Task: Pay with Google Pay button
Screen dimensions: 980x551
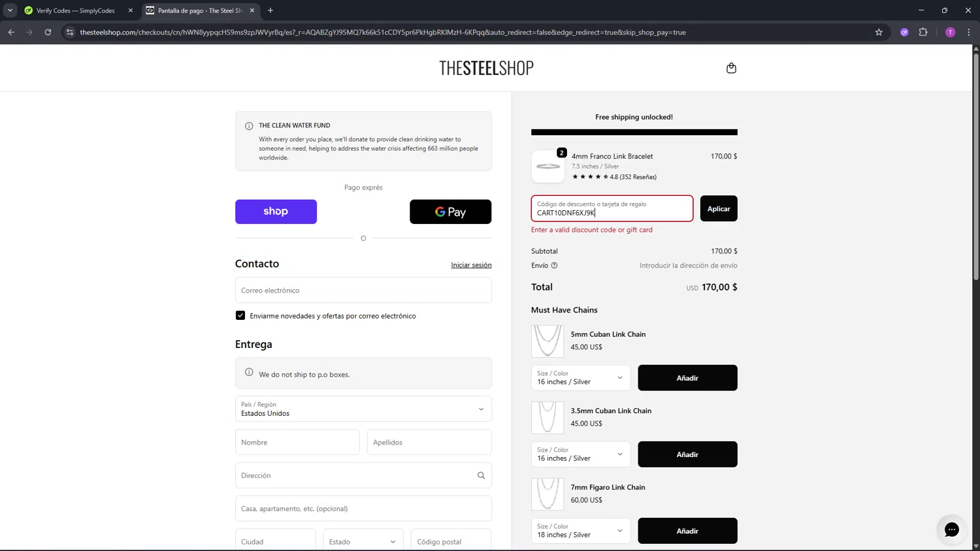Action: (450, 212)
